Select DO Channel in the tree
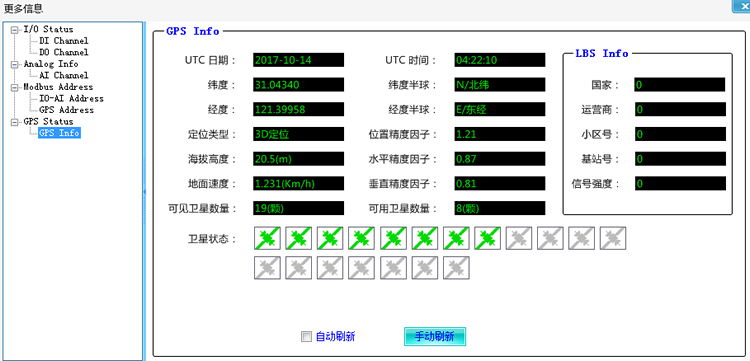750x361 pixels. pyautogui.click(x=64, y=52)
